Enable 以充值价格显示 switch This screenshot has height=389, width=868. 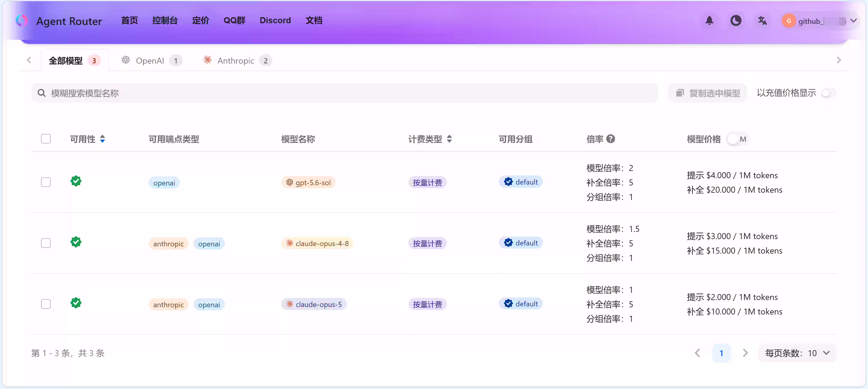828,93
